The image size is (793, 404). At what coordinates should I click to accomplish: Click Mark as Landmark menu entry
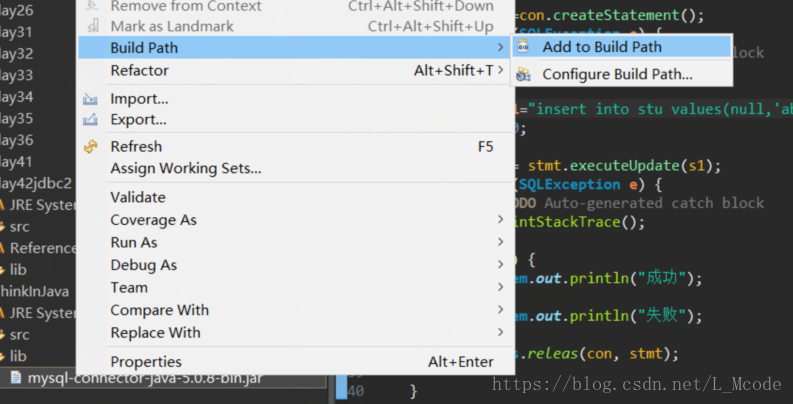pos(295,26)
